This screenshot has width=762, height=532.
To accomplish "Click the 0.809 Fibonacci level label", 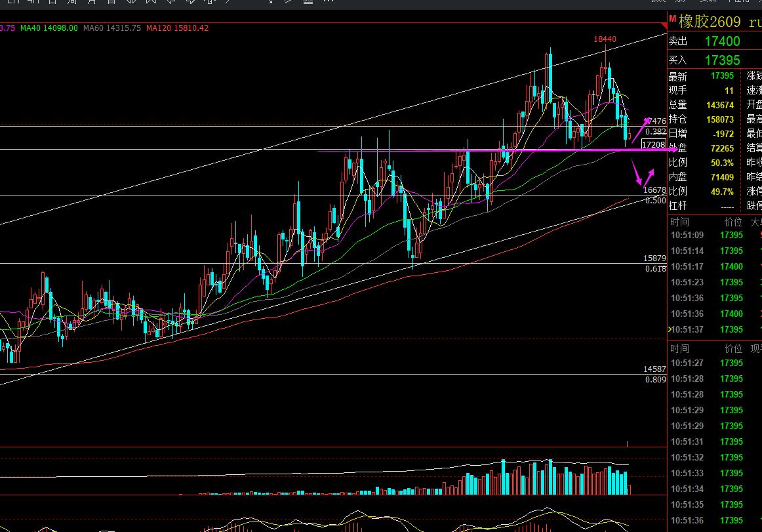I will (656, 380).
